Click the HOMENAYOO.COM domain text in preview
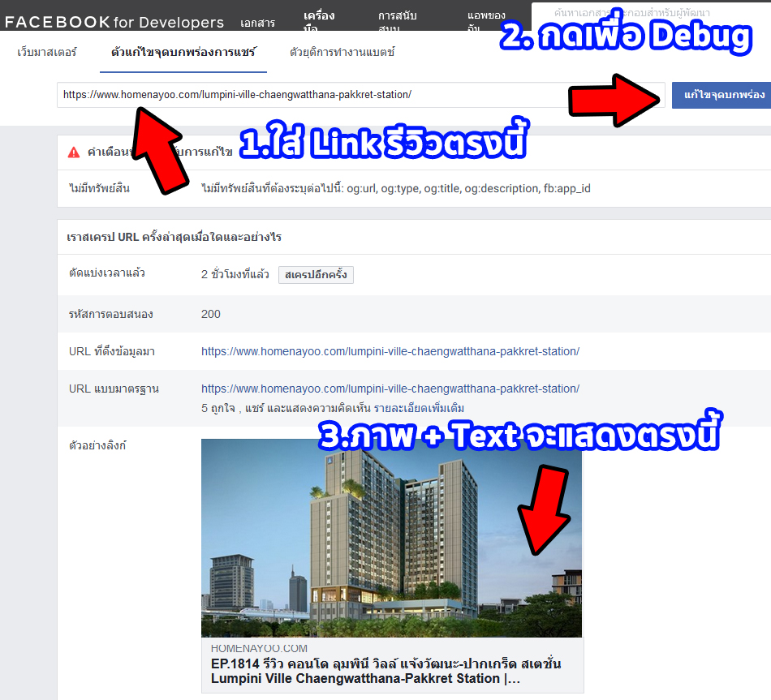The width and height of the screenshot is (771, 700). (259, 648)
